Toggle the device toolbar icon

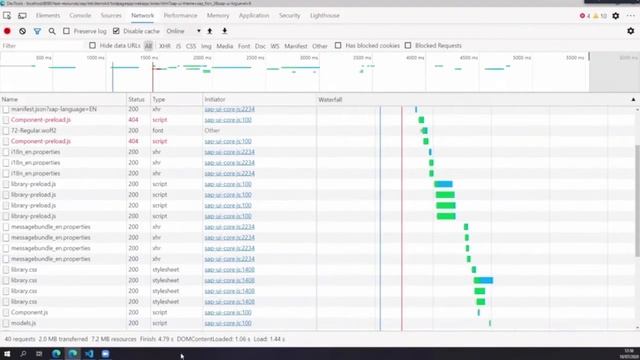[22, 16]
